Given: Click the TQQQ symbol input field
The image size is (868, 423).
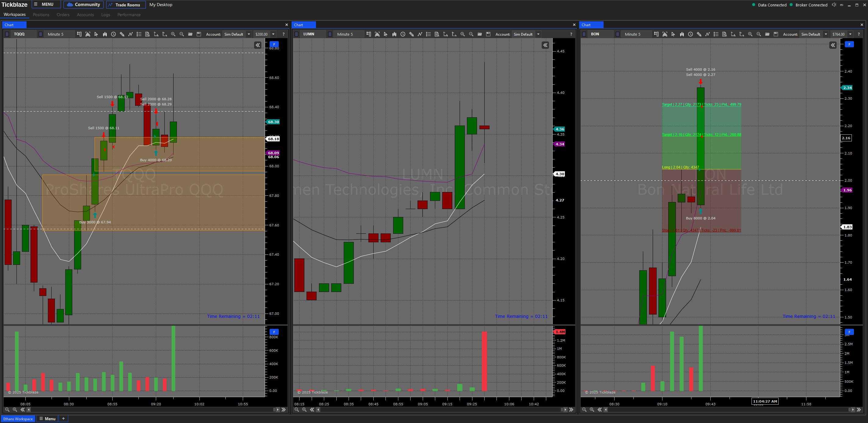Looking at the screenshot, I should click(x=23, y=34).
